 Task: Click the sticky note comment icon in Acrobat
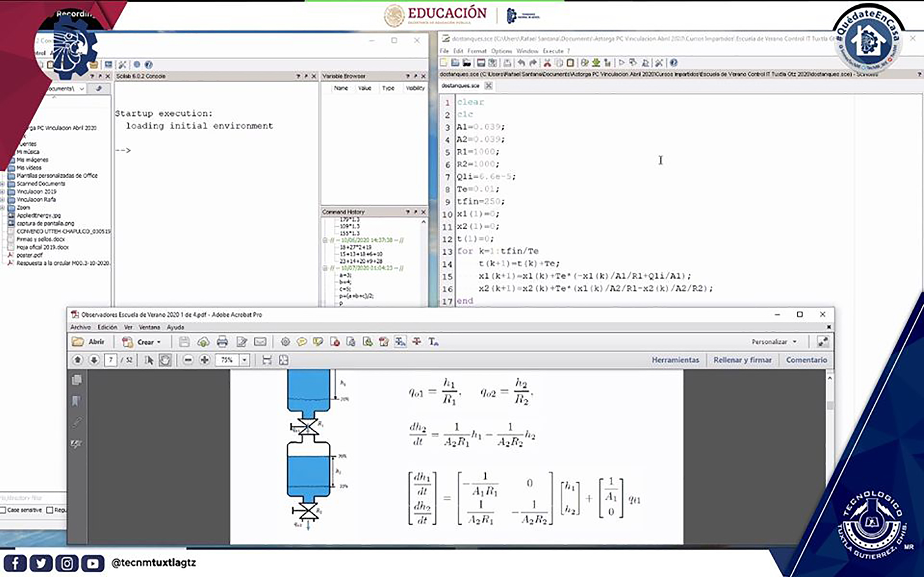pos(301,342)
